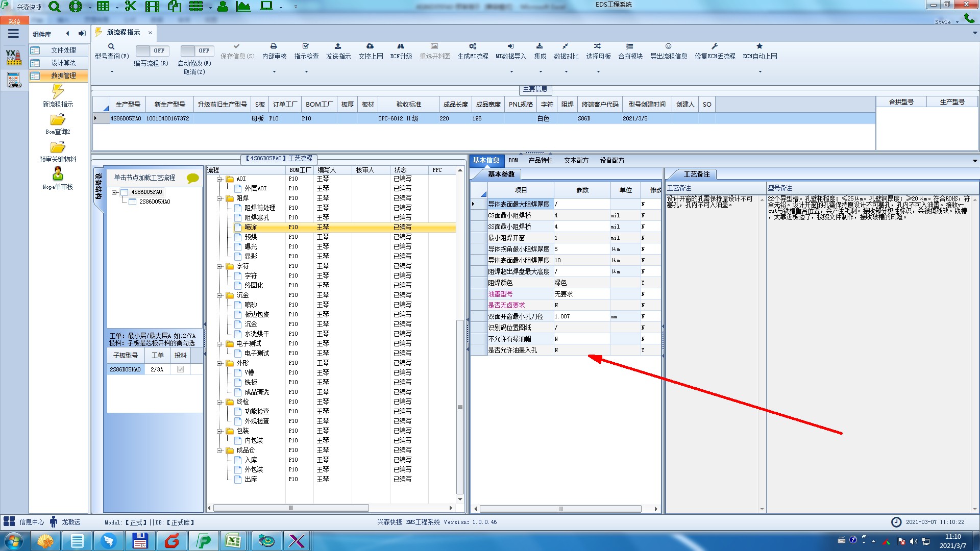The image size is (980, 551).
Task: Open Excel from the Windows taskbar
Action: pyautogui.click(x=233, y=540)
